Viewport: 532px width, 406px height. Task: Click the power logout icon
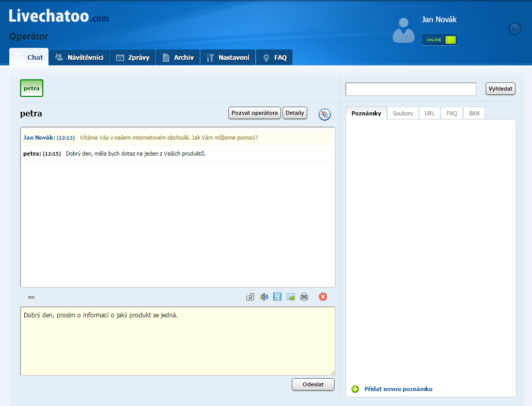pyautogui.click(x=514, y=29)
